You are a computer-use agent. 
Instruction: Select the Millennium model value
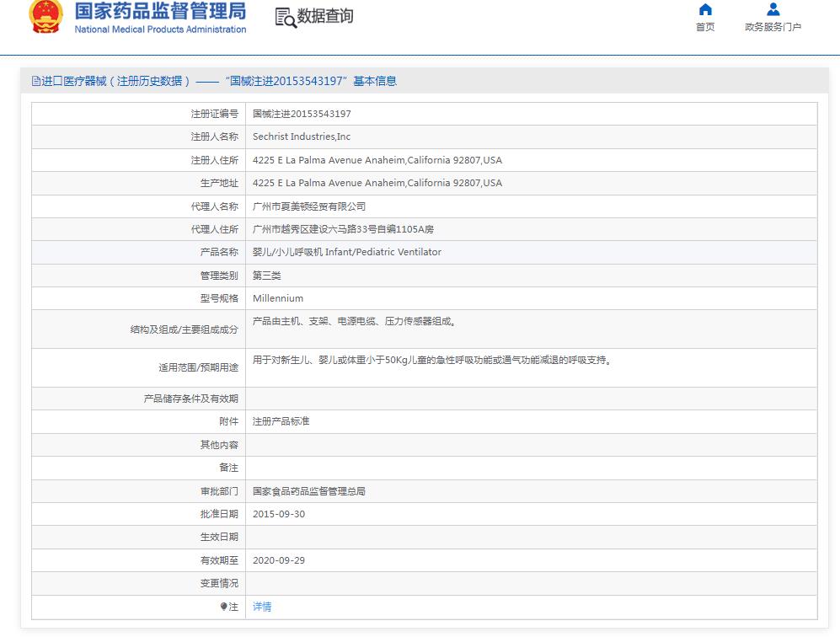tap(278, 298)
